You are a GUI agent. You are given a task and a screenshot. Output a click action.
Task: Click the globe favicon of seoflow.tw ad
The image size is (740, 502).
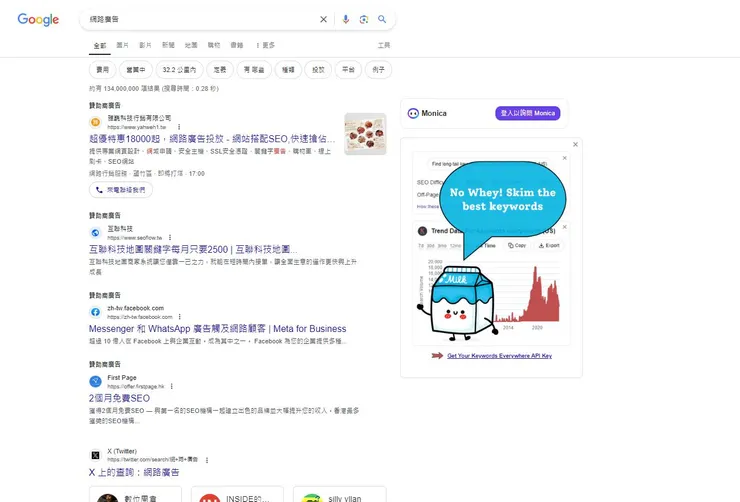(x=95, y=233)
